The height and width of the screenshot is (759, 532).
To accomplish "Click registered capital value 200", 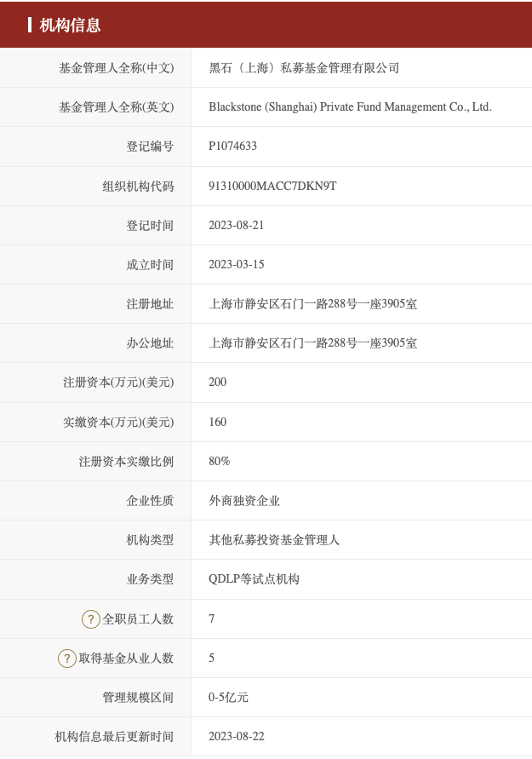I will click(218, 382).
